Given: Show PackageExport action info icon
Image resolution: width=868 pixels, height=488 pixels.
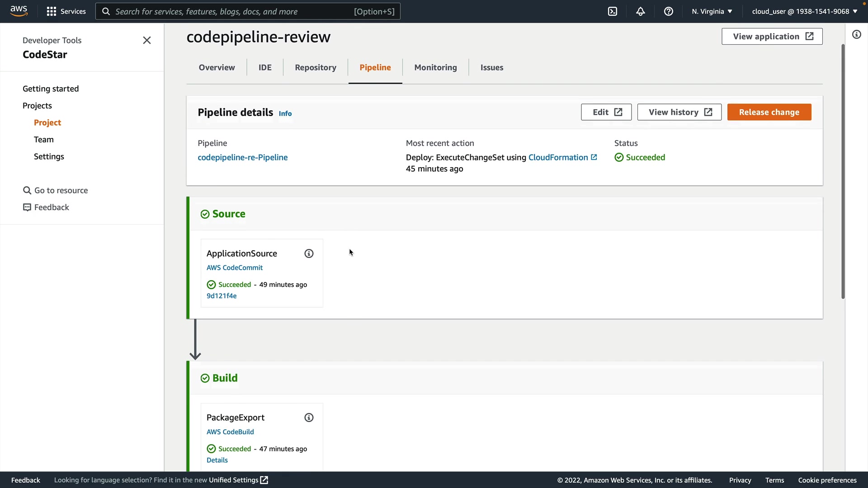Looking at the screenshot, I should pyautogui.click(x=309, y=418).
